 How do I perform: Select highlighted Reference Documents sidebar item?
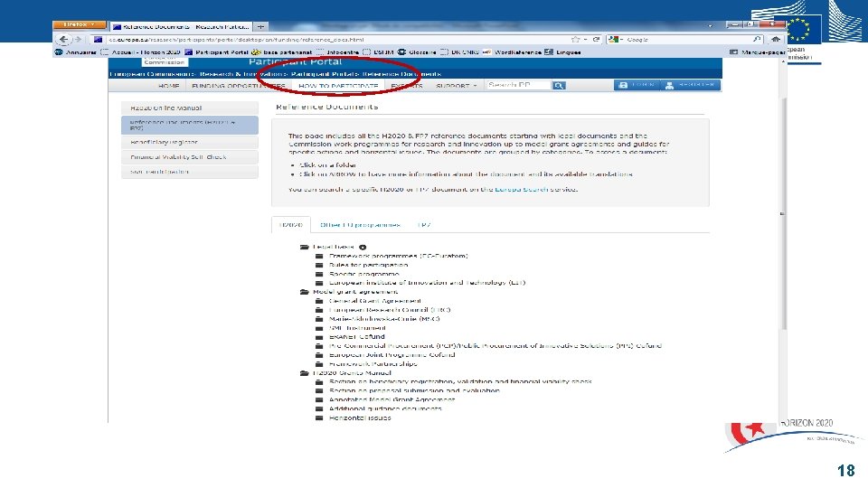[190, 125]
